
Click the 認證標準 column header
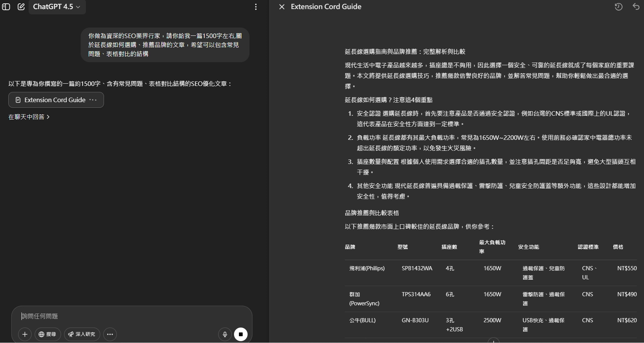coord(588,247)
